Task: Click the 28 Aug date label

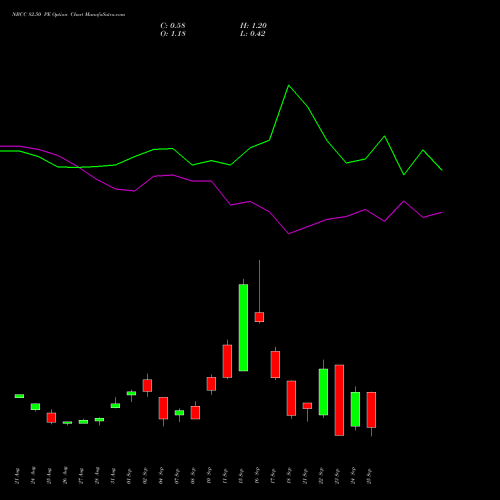Action: (97, 476)
